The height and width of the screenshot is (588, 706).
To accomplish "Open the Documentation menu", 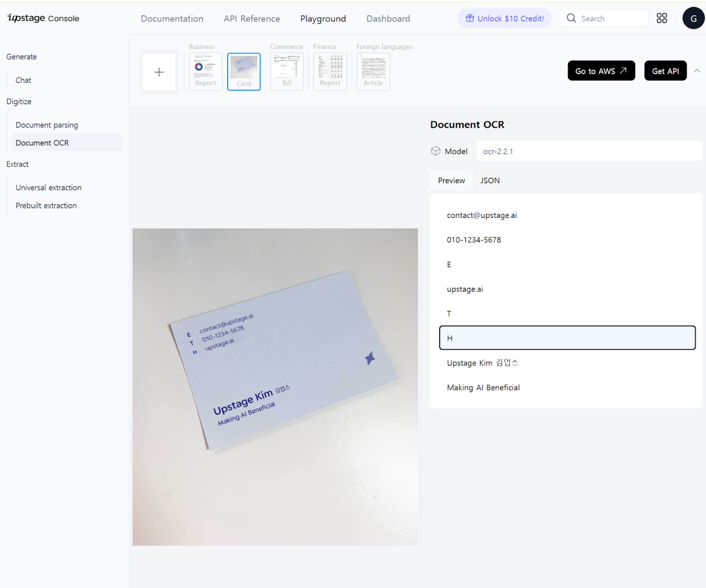I will pyautogui.click(x=172, y=18).
